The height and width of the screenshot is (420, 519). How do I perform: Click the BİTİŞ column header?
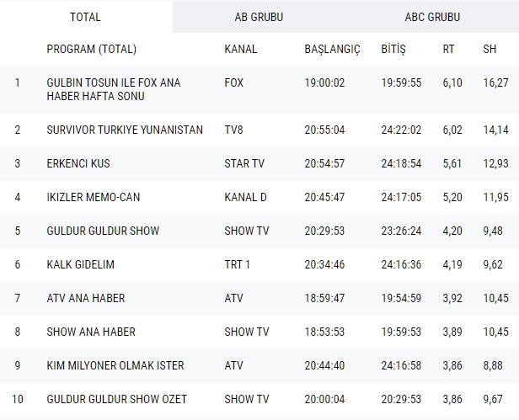(x=393, y=50)
